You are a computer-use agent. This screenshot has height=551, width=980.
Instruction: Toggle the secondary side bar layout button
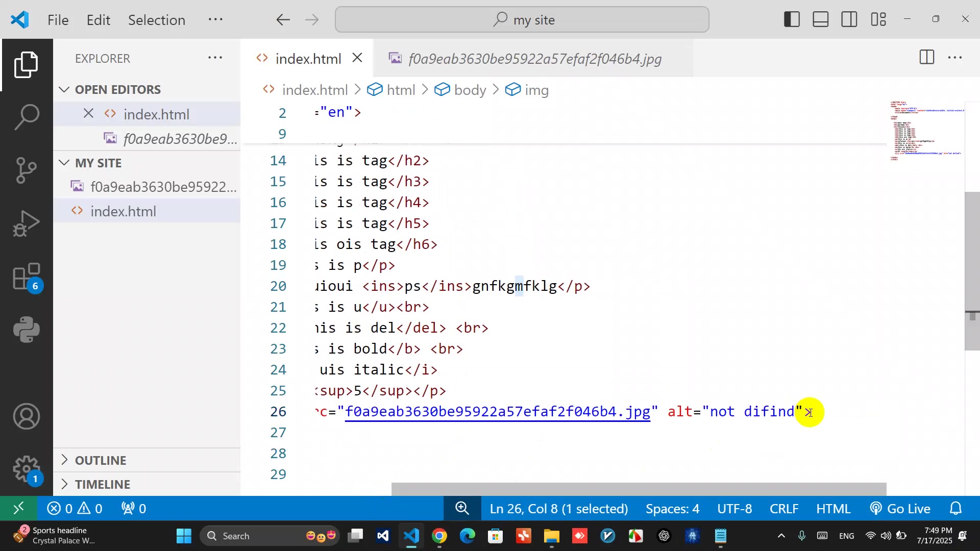click(x=849, y=19)
